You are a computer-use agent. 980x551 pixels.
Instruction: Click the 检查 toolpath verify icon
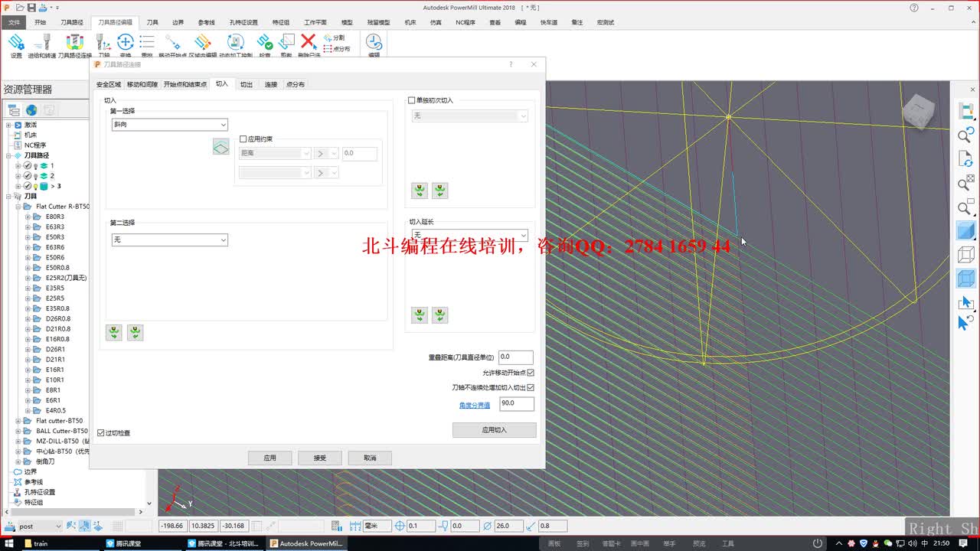(264, 42)
